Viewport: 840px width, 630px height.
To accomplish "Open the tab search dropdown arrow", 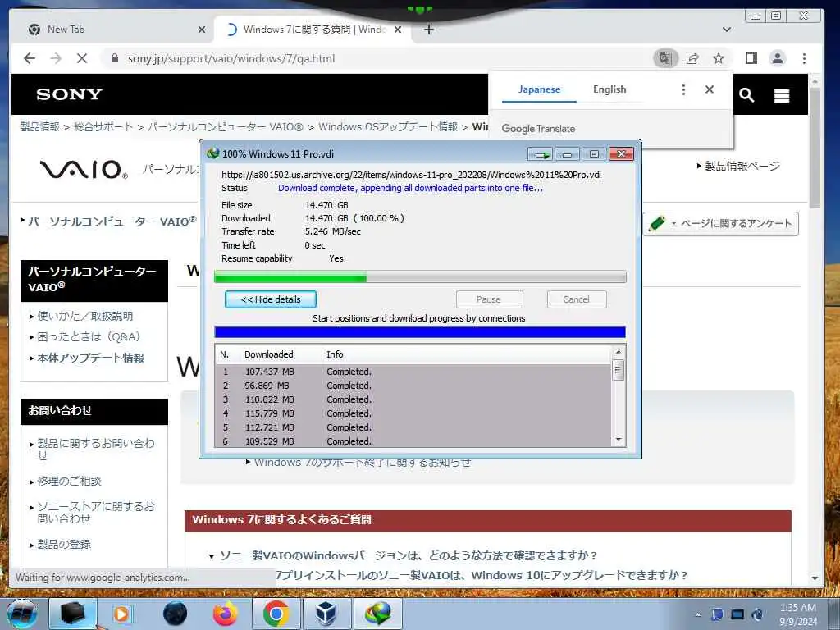I will pyautogui.click(x=727, y=30).
